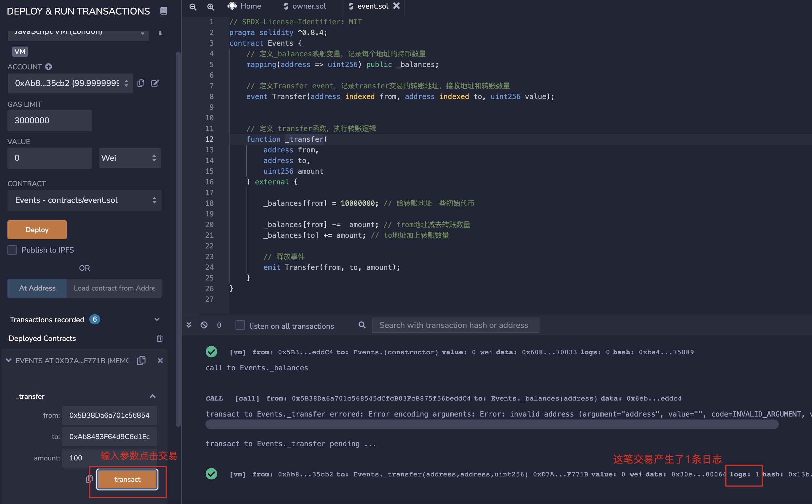The image size is (812, 504).
Task: Add a new account with plus icon
Action: (48, 67)
